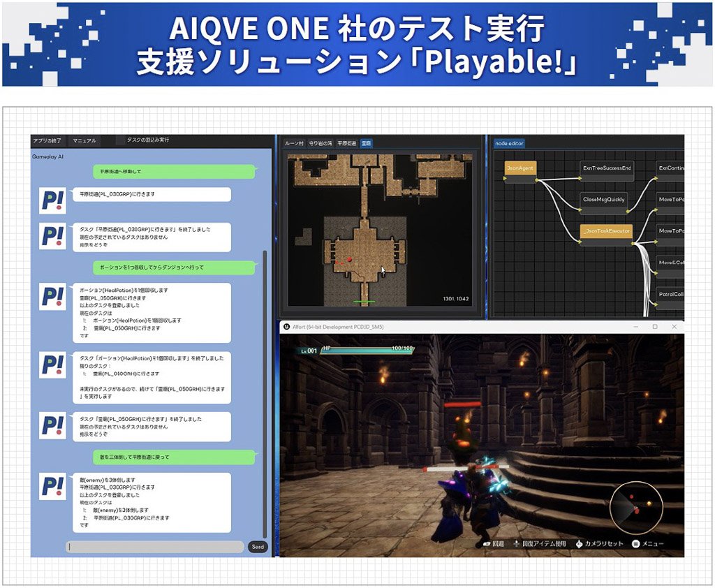The width and height of the screenshot is (715, 588).
Task: Click the circular minimap in game view
Action: [x=636, y=508]
